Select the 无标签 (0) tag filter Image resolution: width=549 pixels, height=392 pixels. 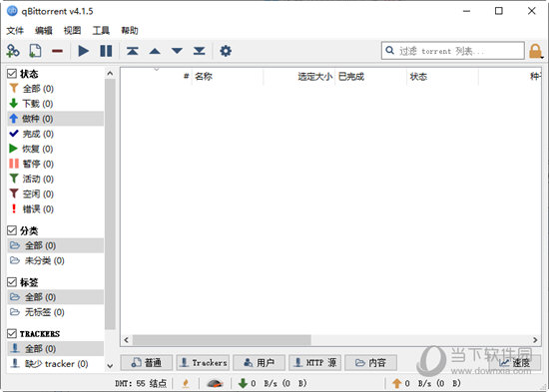click(x=55, y=312)
